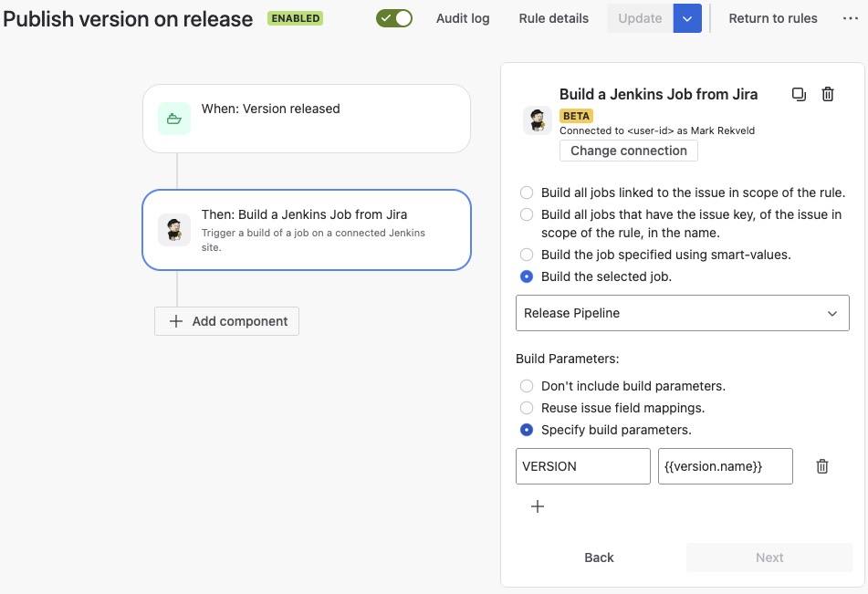Click the Update button

[640, 18]
